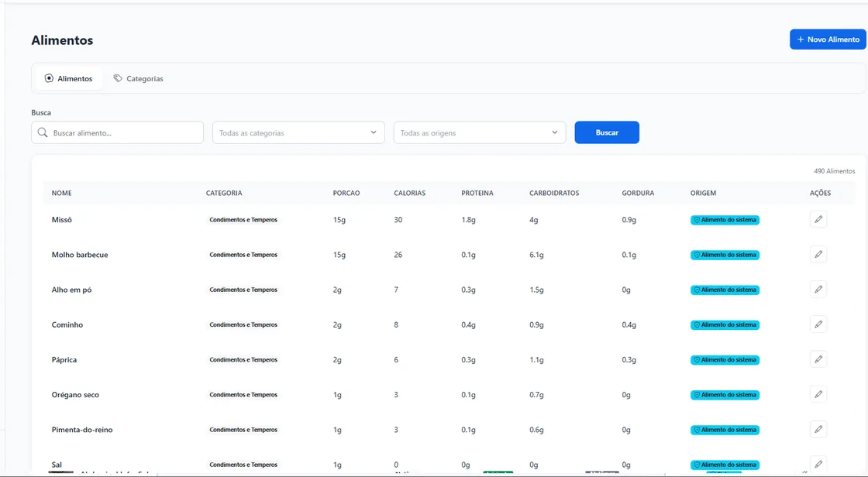The width and height of the screenshot is (868, 477).
Task: Click the Cominho row name
Action: click(x=67, y=324)
